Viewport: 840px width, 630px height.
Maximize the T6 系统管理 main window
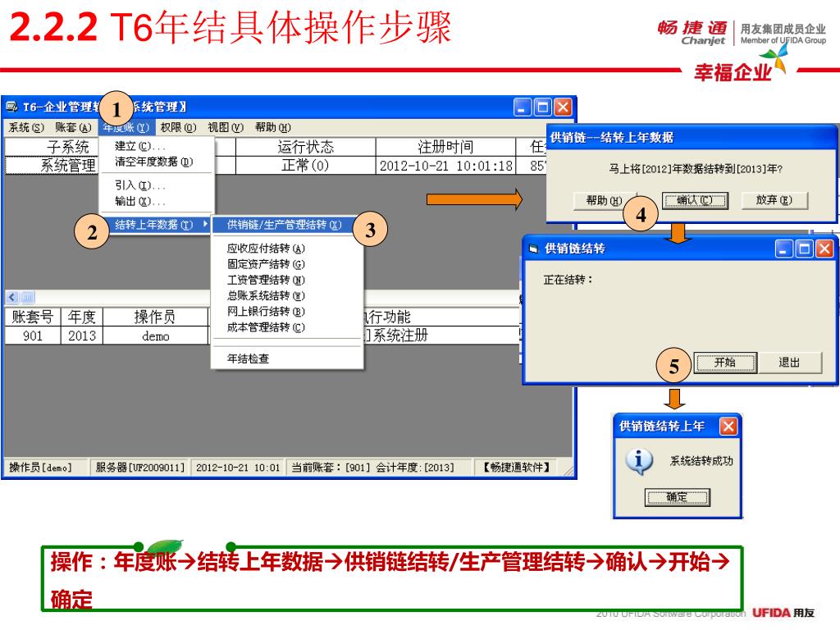click(543, 107)
